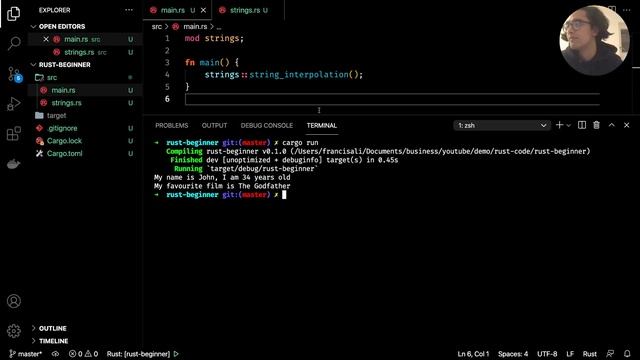This screenshot has width=640, height=360.
Task: Click Spaces: 4 indentation setting
Action: (x=513, y=354)
